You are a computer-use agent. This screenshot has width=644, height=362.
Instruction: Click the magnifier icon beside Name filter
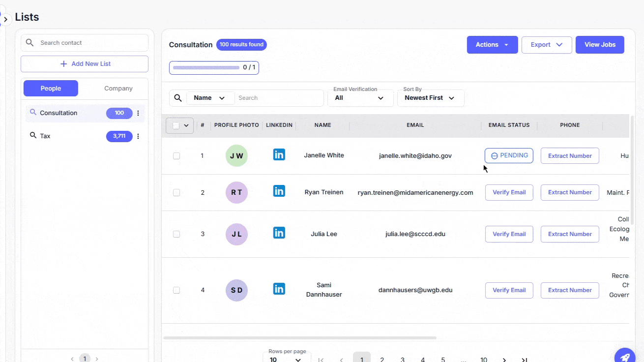[178, 98]
